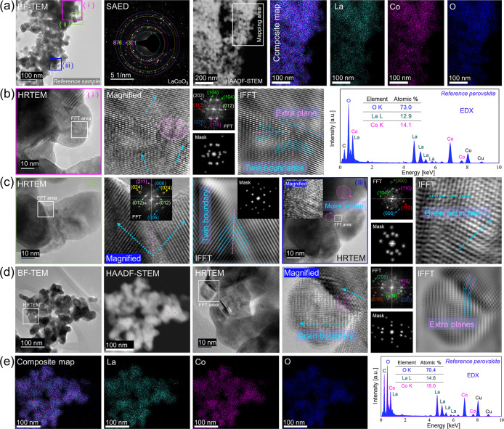Click the 'Moiré pattern' annotation
The image size is (504, 429).
344,206
